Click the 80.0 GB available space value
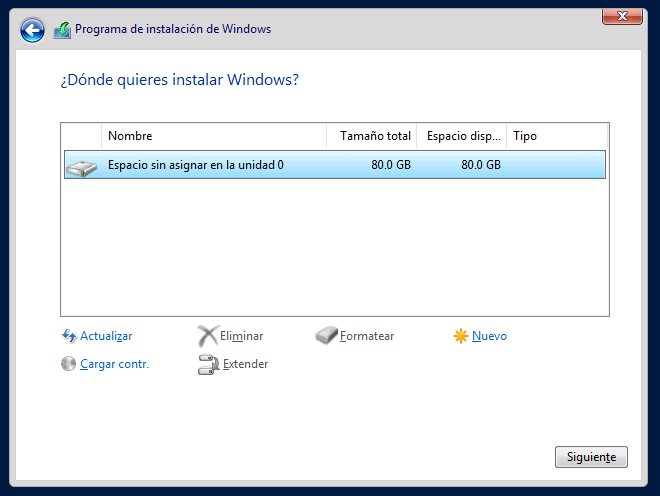This screenshot has height=496, width=660. point(481,165)
